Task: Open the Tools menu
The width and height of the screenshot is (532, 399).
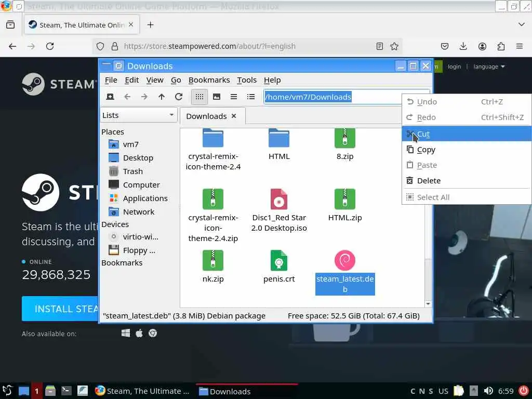Action: [247, 80]
